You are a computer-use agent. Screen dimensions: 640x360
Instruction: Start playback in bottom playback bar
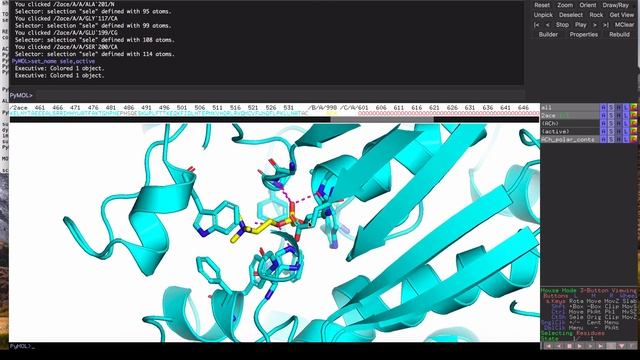pyautogui.click(x=580, y=346)
